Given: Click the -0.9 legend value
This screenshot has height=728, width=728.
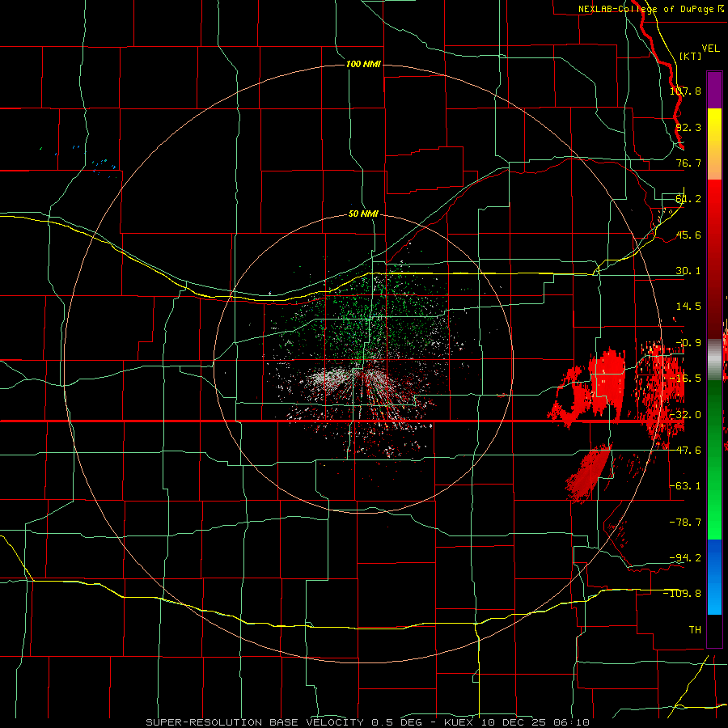Looking at the screenshot, I should tap(688, 343).
